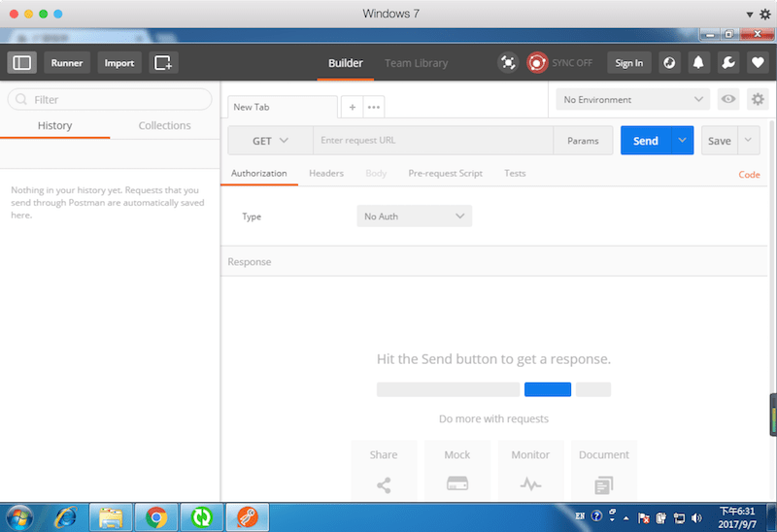Open Chrome from the taskbar
This screenshot has width=777, height=532.
(x=156, y=518)
